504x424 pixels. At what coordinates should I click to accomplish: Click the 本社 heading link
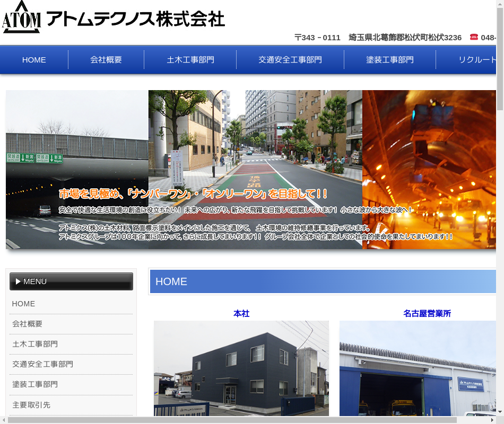241,313
